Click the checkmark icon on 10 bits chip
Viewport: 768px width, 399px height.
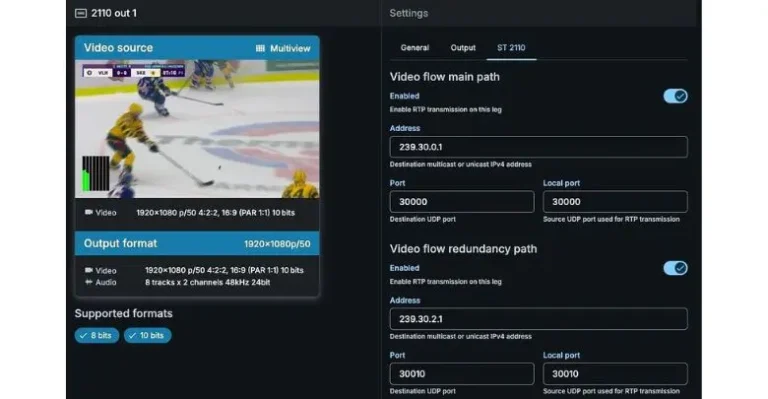point(132,335)
